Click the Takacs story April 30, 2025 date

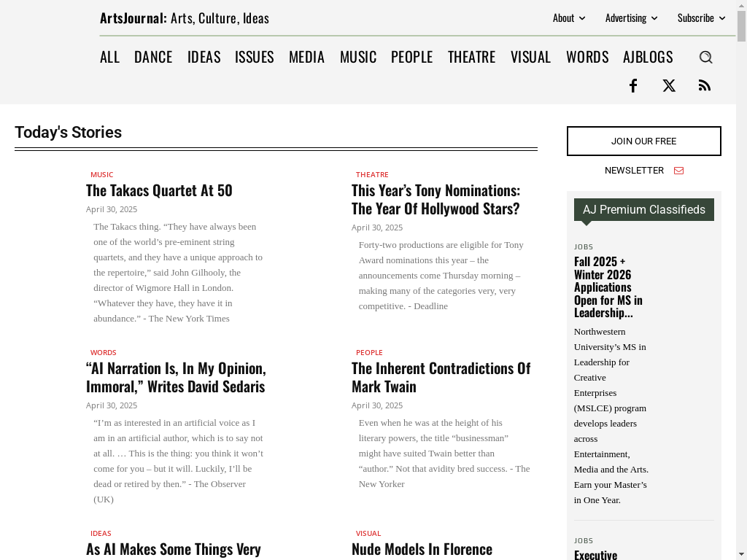[x=112, y=209]
